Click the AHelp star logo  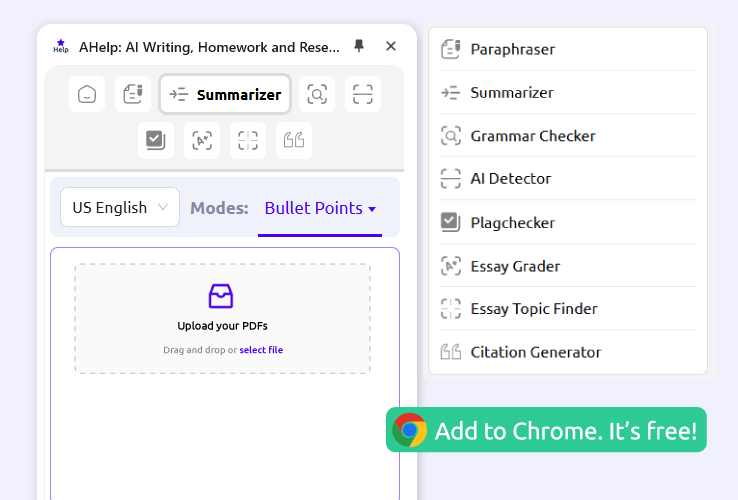pos(61,46)
